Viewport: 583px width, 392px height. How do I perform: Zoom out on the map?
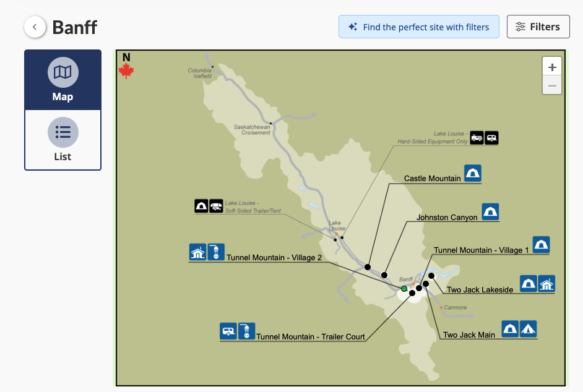[x=552, y=85]
